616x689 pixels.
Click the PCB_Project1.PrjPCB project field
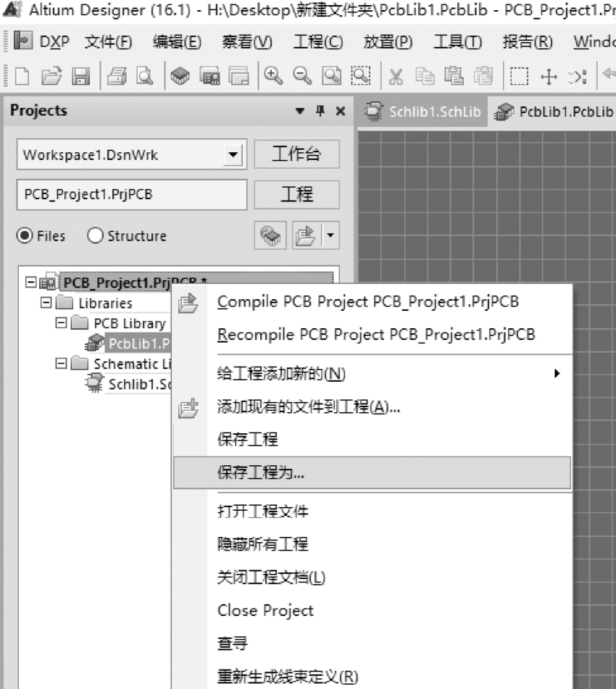click(131, 194)
